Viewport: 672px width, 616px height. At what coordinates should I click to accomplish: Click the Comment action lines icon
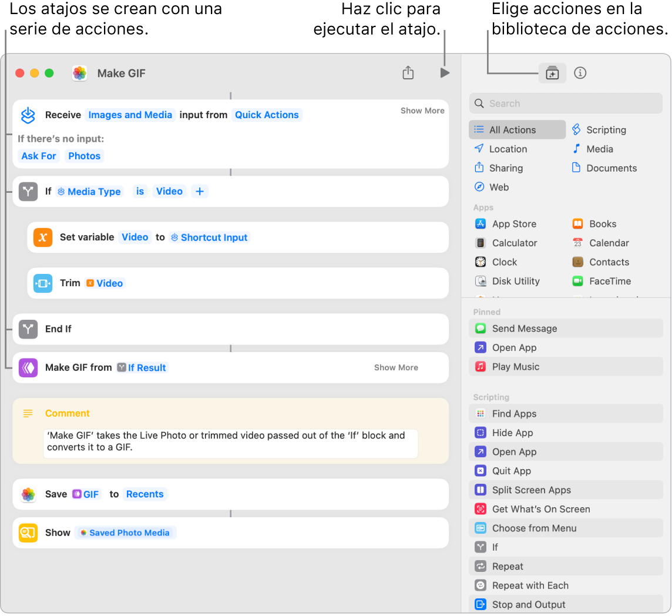point(28,414)
